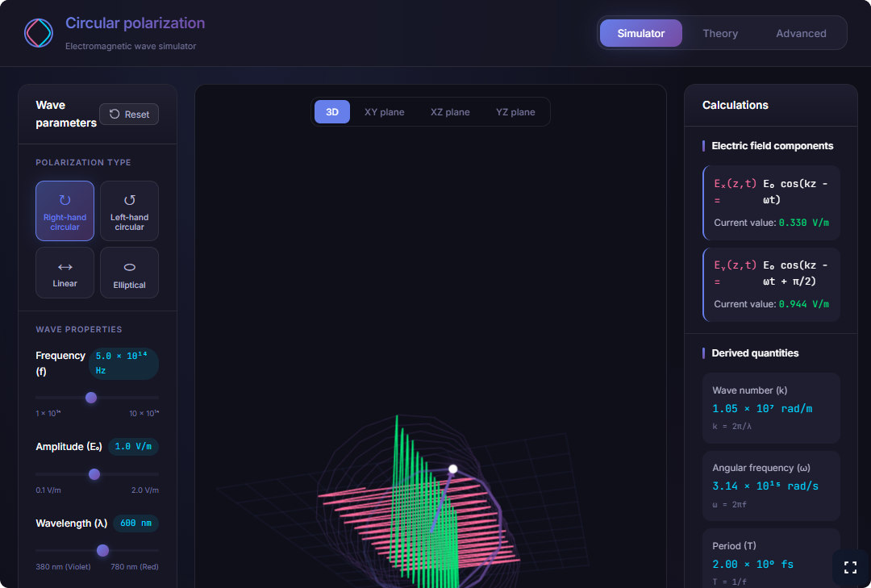
Task: Click the Reset button
Action: point(129,114)
